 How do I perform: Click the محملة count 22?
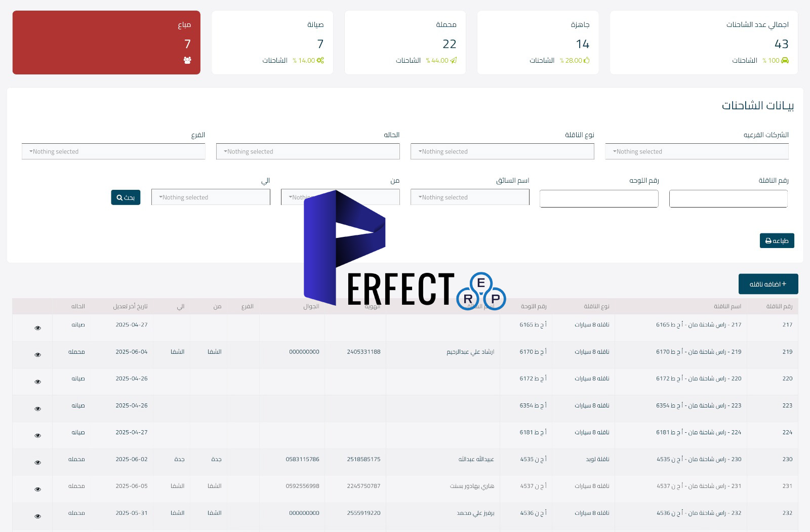pos(450,44)
